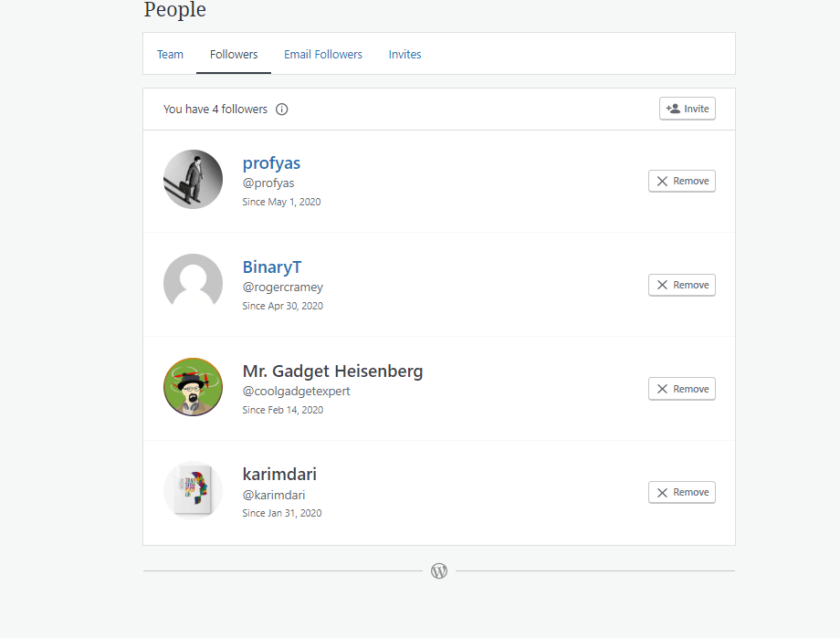Click the karimdari follower name
This screenshot has width=840, height=638.
pyautogui.click(x=279, y=475)
